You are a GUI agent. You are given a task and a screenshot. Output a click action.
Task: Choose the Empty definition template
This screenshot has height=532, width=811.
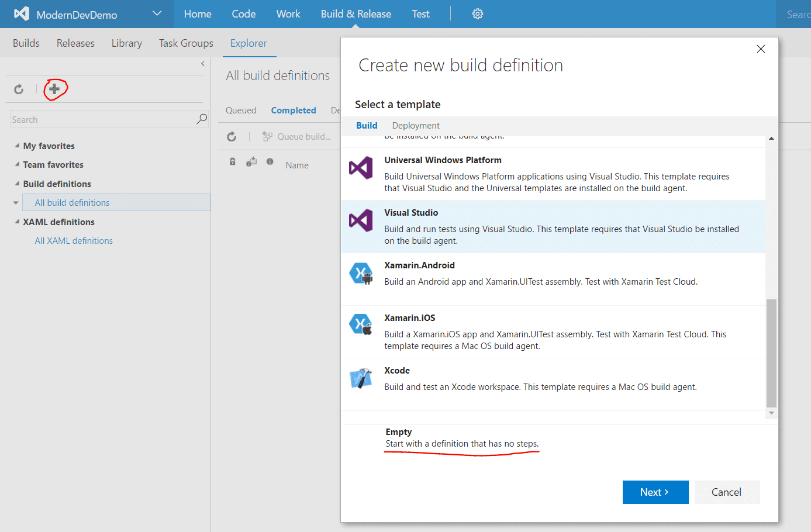point(461,438)
